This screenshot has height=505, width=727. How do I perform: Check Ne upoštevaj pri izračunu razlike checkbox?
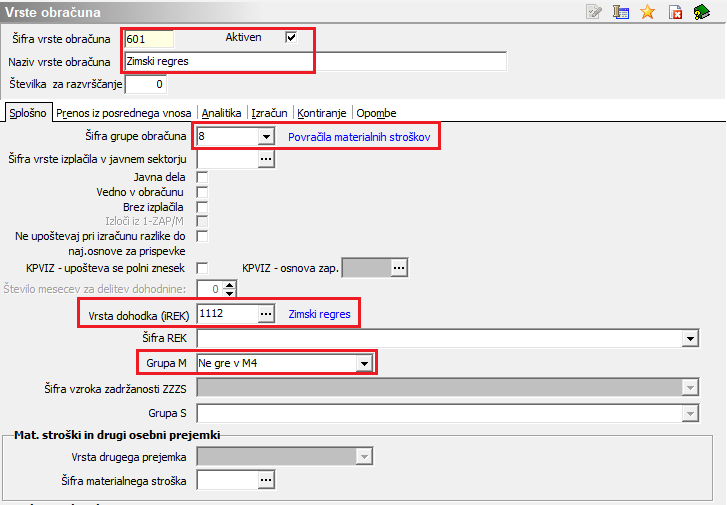pos(202,236)
